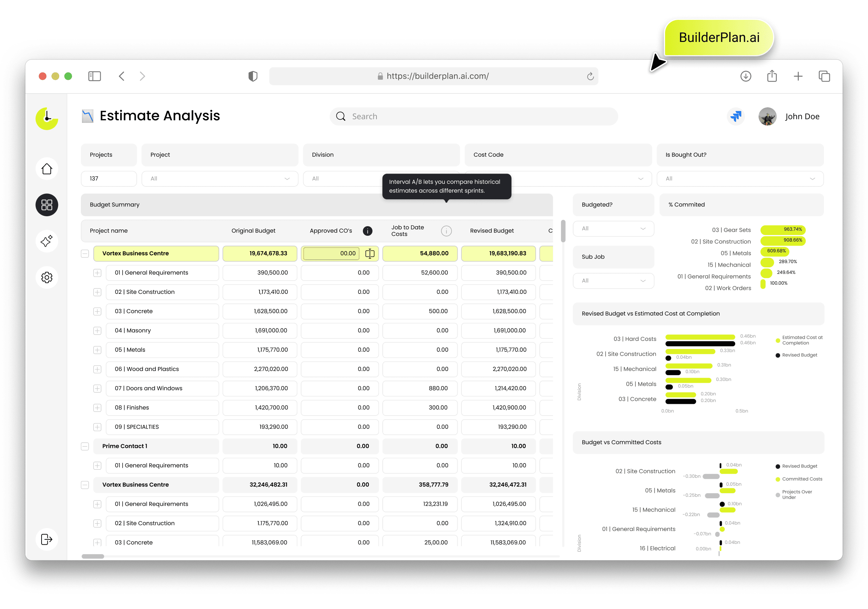
Task: Toggle the browser sidebar panel icon
Action: coord(94,76)
